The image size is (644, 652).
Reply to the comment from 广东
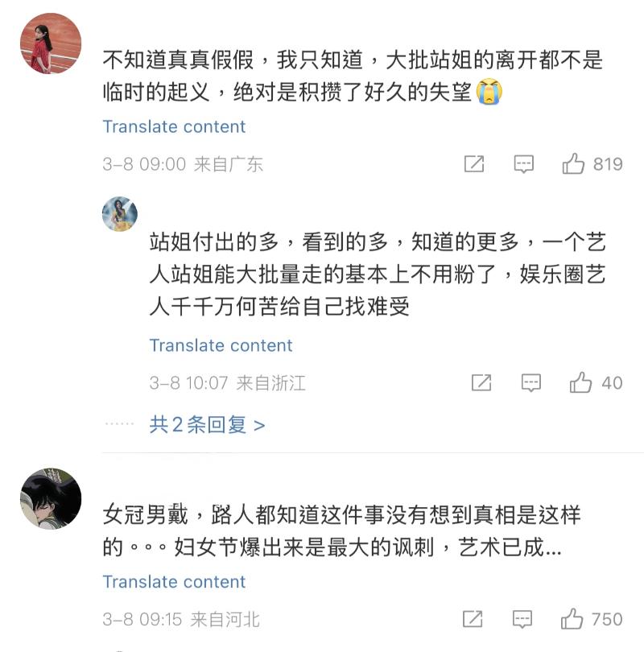[524, 164]
